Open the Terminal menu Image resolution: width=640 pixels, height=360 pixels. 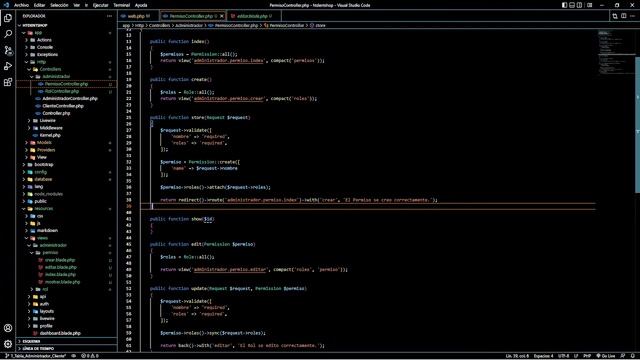click(x=121, y=5)
